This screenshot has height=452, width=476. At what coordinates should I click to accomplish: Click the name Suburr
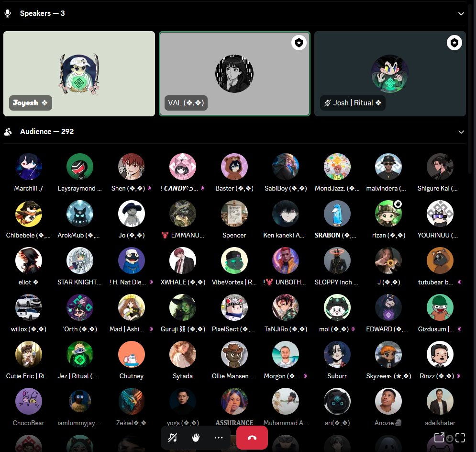(x=337, y=376)
